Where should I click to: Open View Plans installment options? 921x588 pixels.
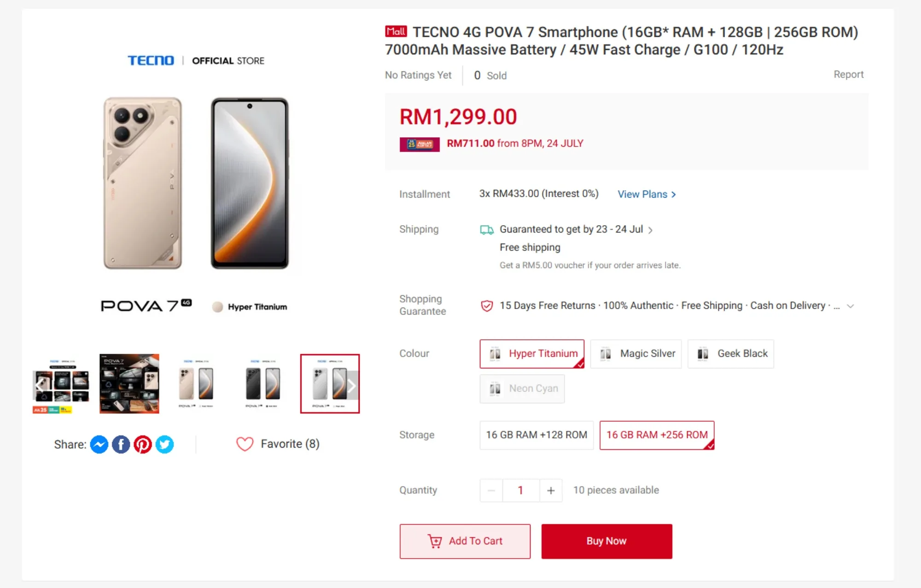[647, 194]
